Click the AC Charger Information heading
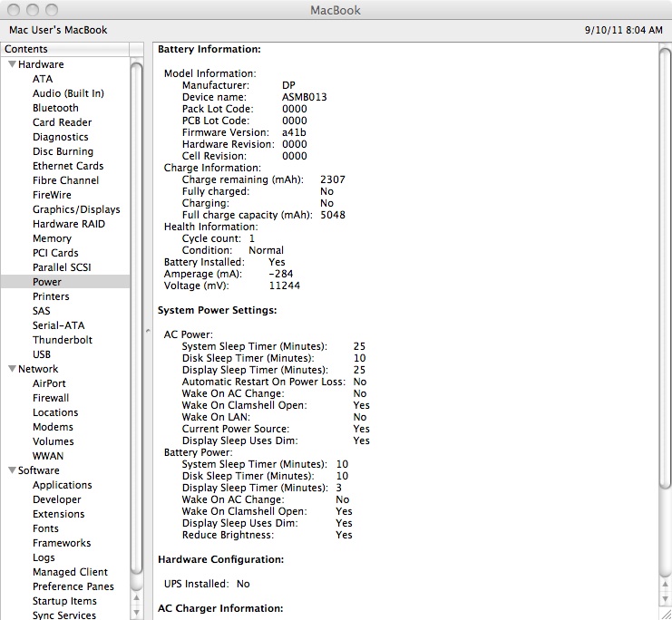672x620 pixels. click(x=220, y=608)
